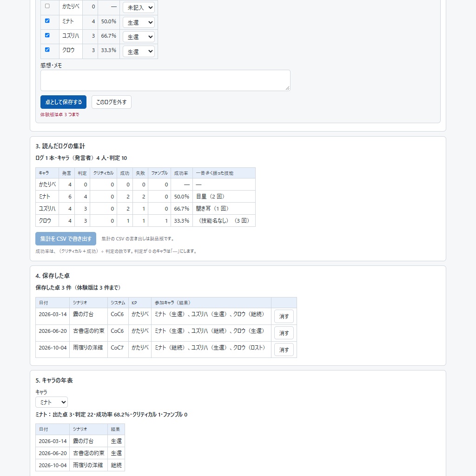Screen dimensions: 476x476
Task: Click the ログ 1 本 summary line
Action: (x=81, y=158)
